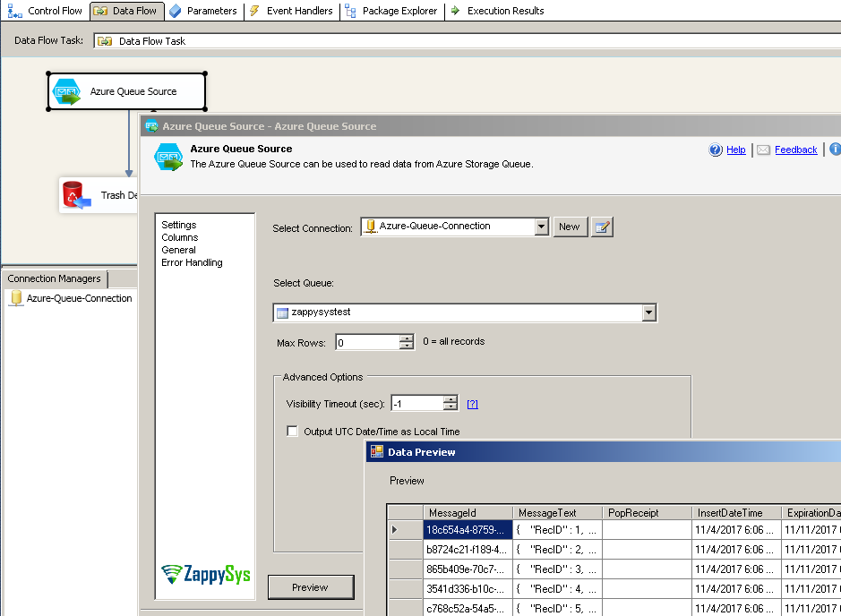841x616 pixels.
Task: Click the InsertDateTime column header
Action: coord(736,512)
